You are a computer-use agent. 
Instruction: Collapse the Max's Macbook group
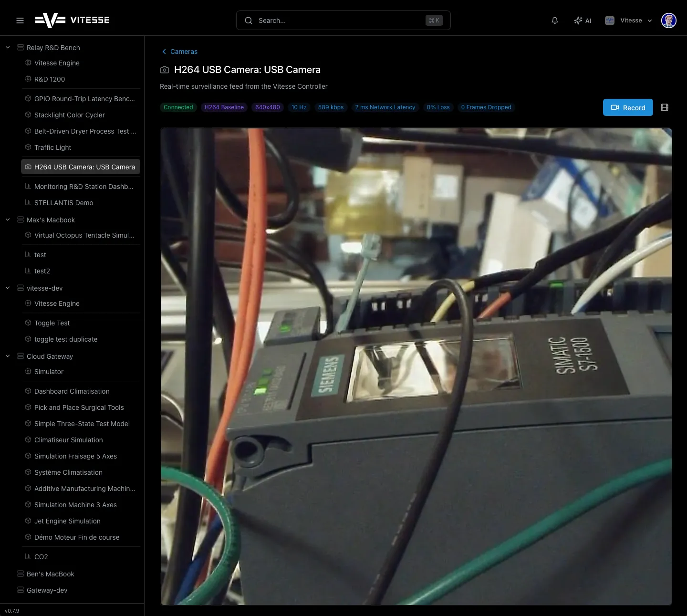pyautogui.click(x=8, y=219)
